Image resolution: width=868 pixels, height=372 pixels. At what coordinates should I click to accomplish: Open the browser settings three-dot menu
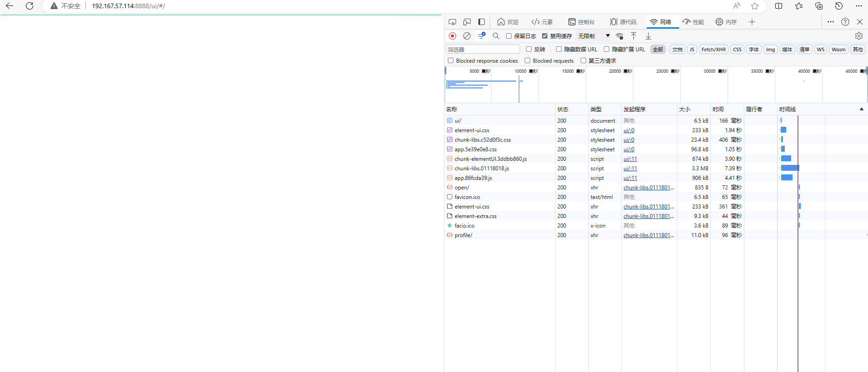click(x=859, y=6)
